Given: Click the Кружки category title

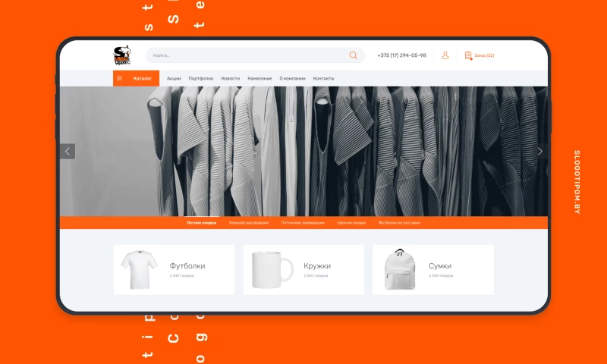Looking at the screenshot, I should point(317,265).
